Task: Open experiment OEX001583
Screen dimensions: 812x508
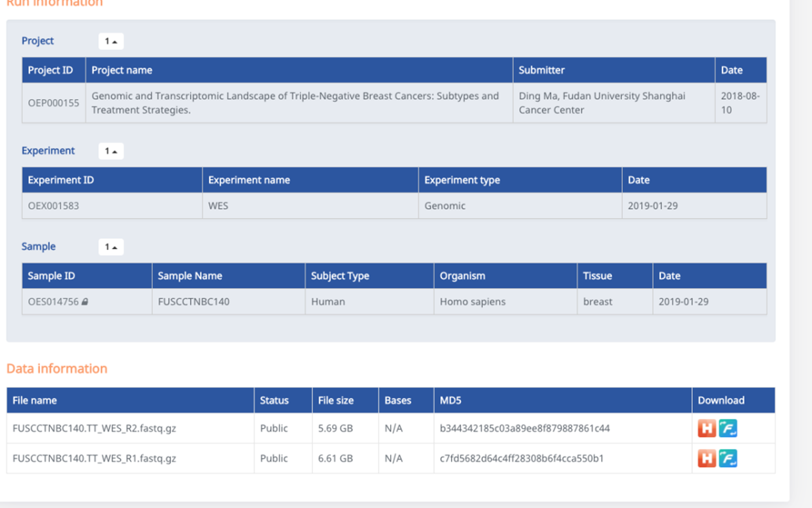Action: (53, 205)
